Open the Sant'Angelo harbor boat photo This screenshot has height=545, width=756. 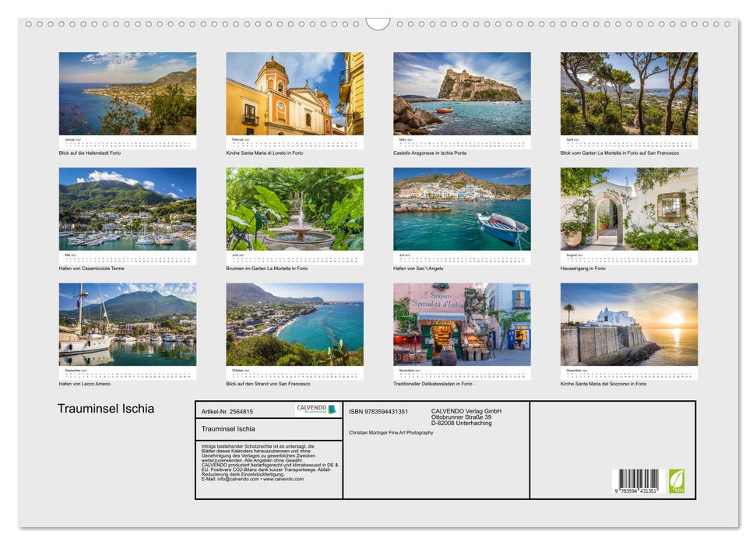pos(462,209)
